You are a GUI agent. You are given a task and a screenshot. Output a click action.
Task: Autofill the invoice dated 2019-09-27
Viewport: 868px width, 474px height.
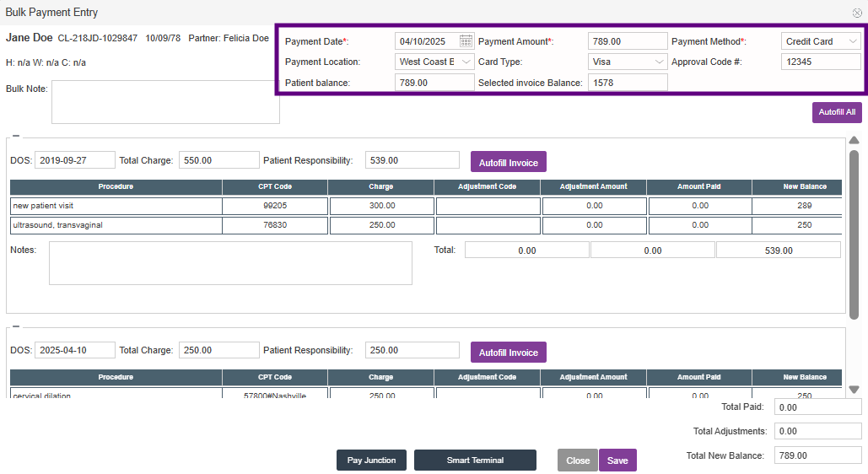508,162
